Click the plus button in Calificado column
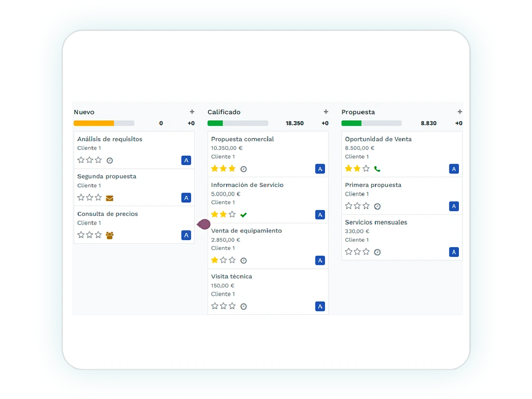The height and width of the screenshot is (399, 532). point(326,112)
